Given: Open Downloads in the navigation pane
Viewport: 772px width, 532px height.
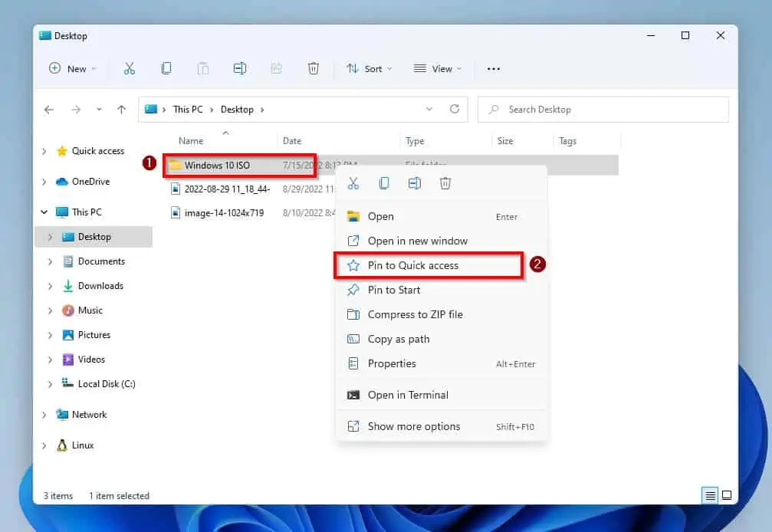Looking at the screenshot, I should point(93,286).
